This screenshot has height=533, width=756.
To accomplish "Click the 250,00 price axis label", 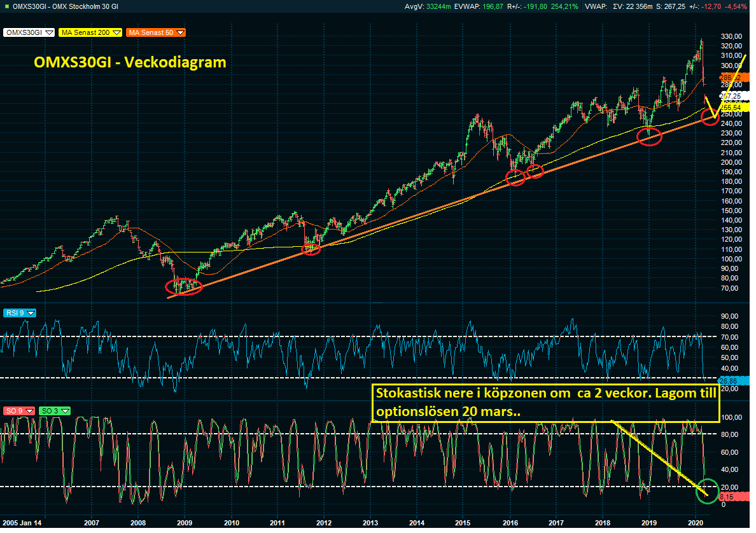I will [x=731, y=114].
